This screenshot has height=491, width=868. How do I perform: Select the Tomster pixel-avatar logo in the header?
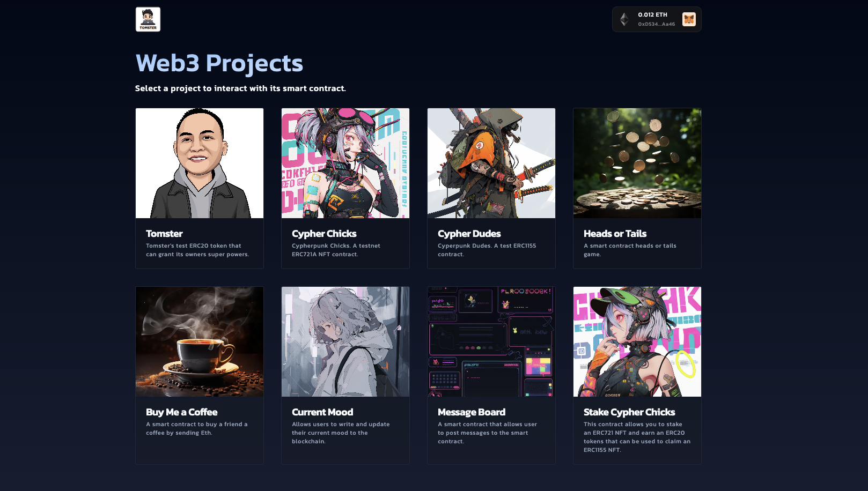(x=148, y=19)
